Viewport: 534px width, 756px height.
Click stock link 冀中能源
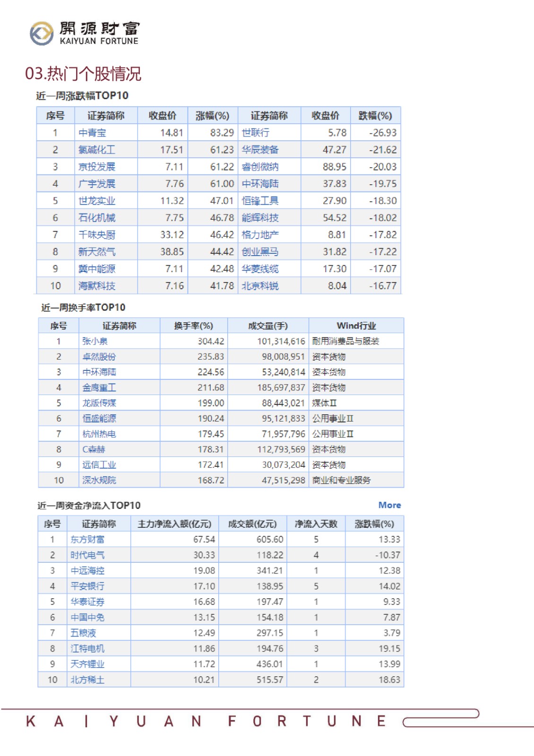pyautogui.click(x=97, y=269)
